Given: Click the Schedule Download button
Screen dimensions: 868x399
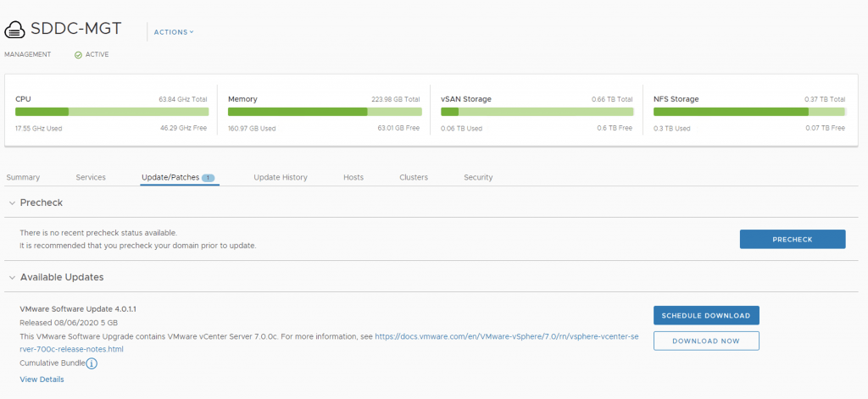Looking at the screenshot, I should 705,316.
